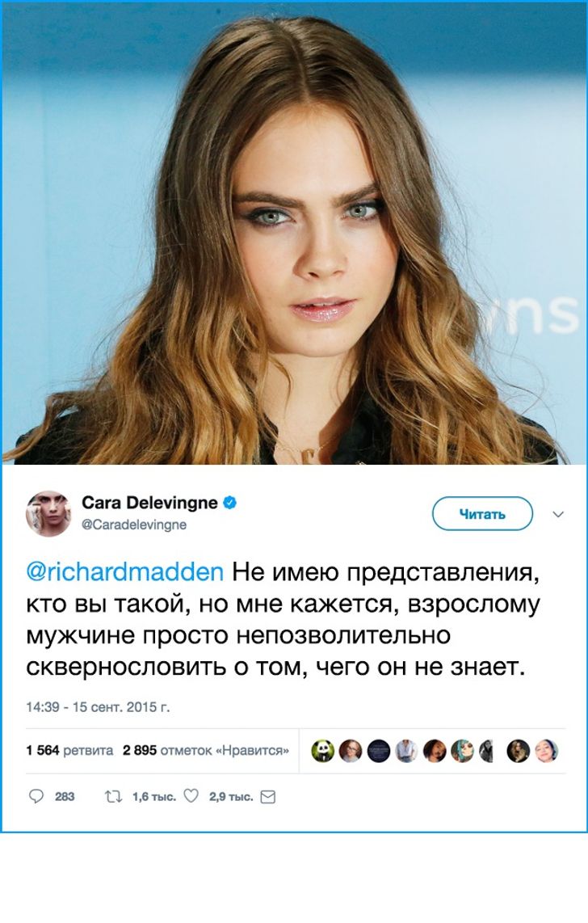This screenshot has width=588, height=923.
Task: Click the blue verified badge
Action: [230, 503]
